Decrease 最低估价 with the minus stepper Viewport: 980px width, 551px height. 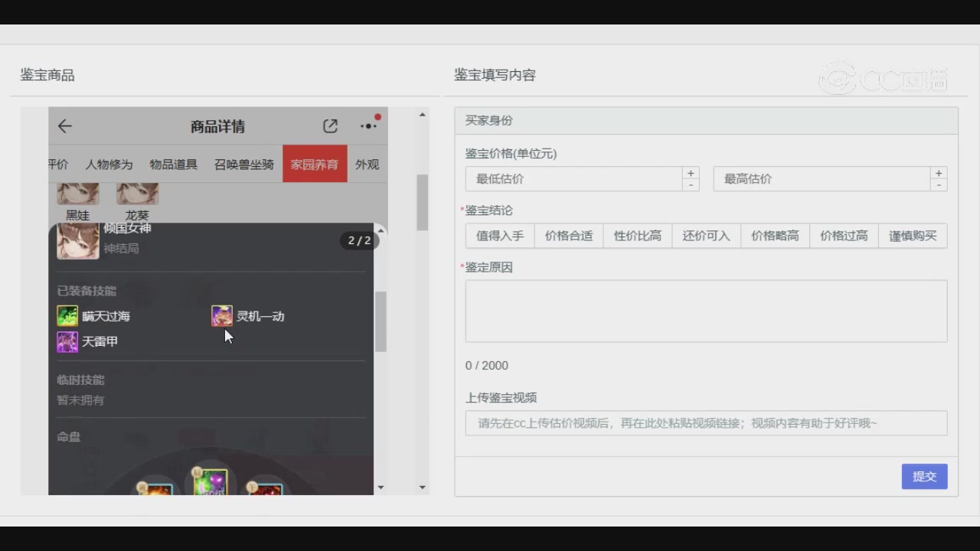691,185
